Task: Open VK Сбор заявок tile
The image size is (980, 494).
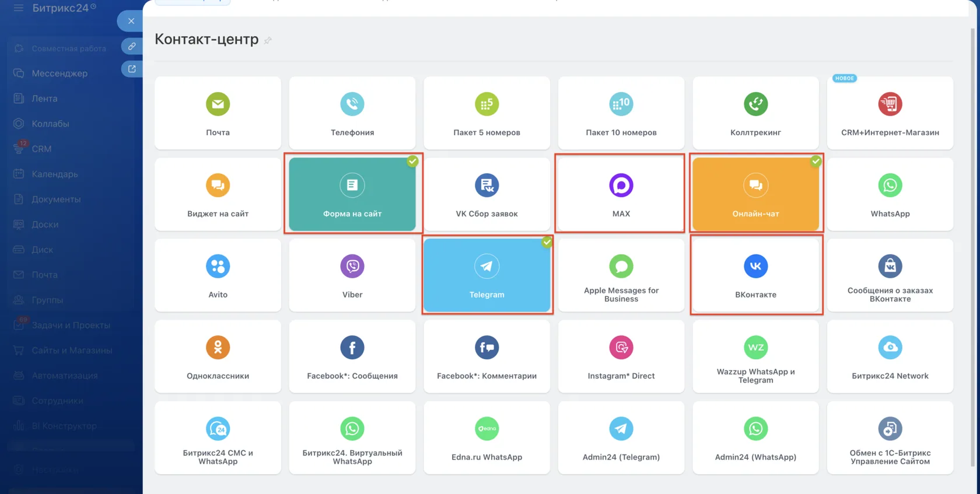Action: pos(487,194)
